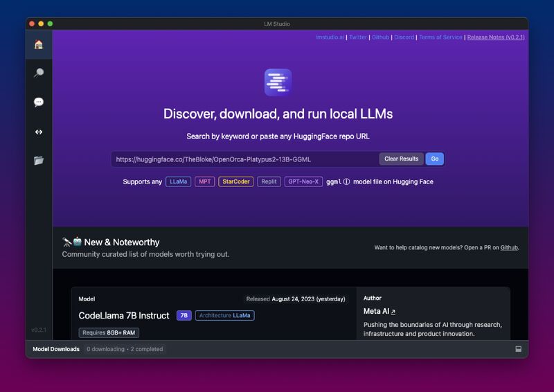Image resolution: width=554 pixels, height=392 pixels.
Task: Select the StarCoder architecture tag
Action: pyautogui.click(x=236, y=182)
